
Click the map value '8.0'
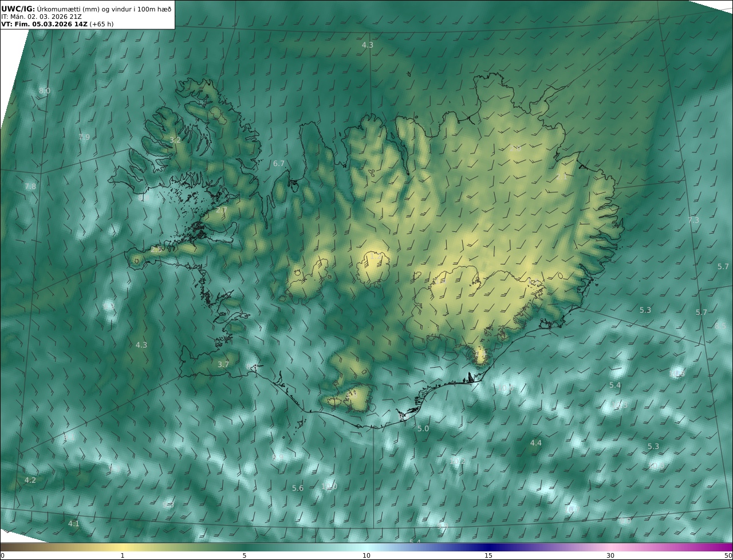[45, 91]
